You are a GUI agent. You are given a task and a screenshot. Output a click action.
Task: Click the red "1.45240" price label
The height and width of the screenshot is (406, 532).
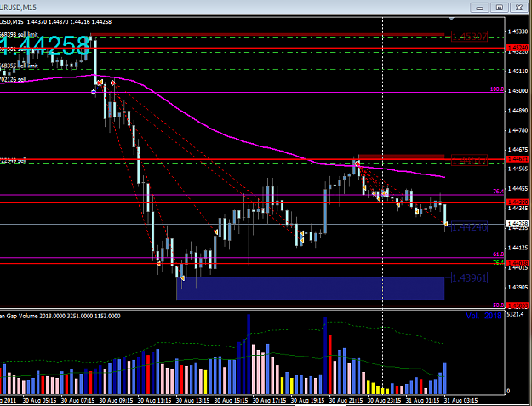tap(517, 48)
